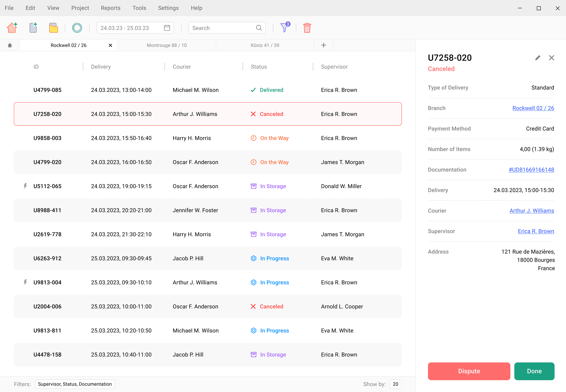Select row U6263-912
This screenshot has height=392, width=566.
[208, 258]
